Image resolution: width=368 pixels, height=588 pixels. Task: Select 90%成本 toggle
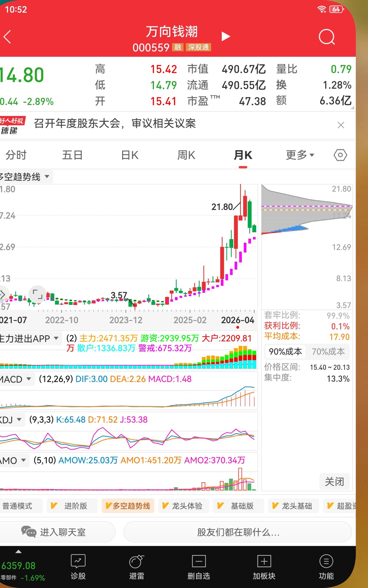pos(285,351)
